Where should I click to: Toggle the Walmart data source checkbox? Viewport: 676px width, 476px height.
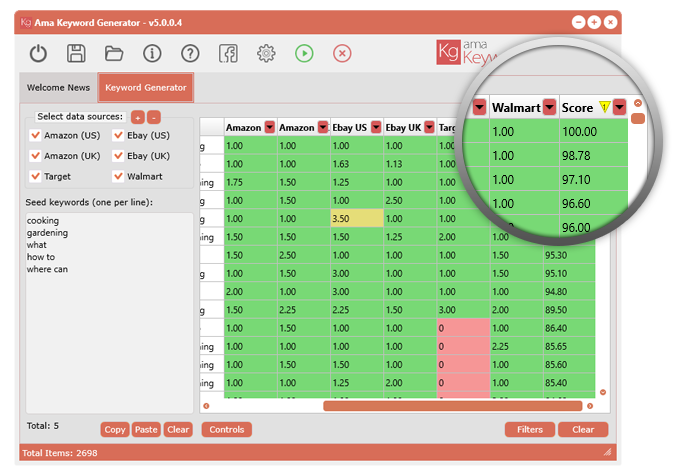118,176
